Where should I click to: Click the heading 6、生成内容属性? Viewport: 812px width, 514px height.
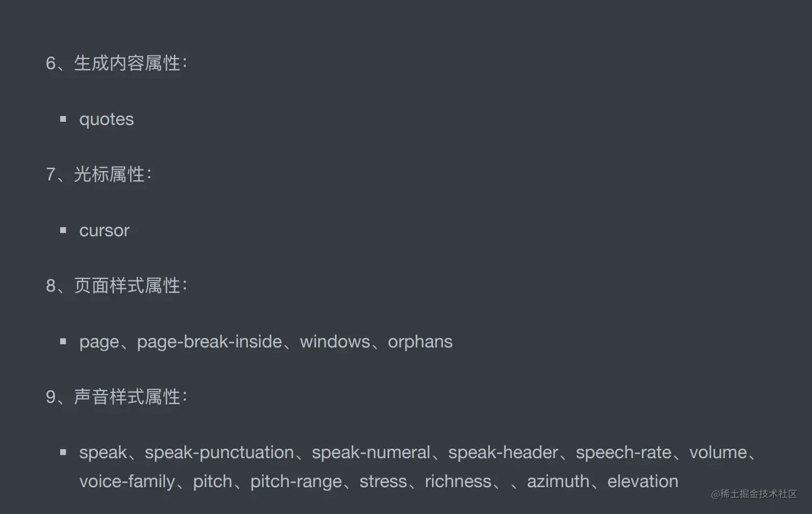pyautogui.click(x=117, y=63)
